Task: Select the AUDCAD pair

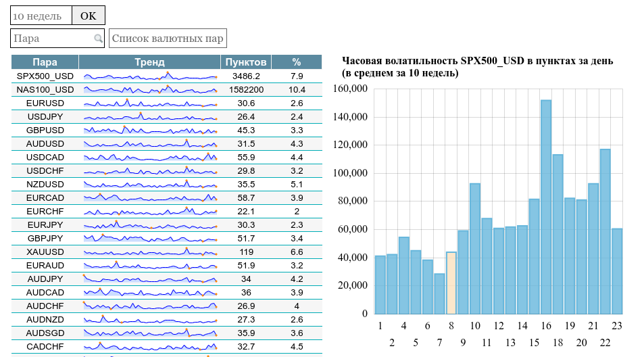Action: tap(45, 293)
